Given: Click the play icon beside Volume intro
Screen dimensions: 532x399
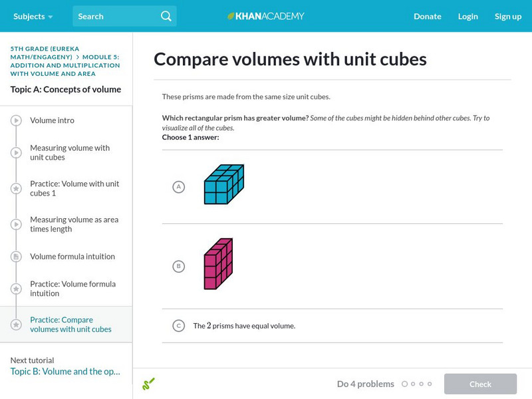Looking at the screenshot, I should click(16, 120).
